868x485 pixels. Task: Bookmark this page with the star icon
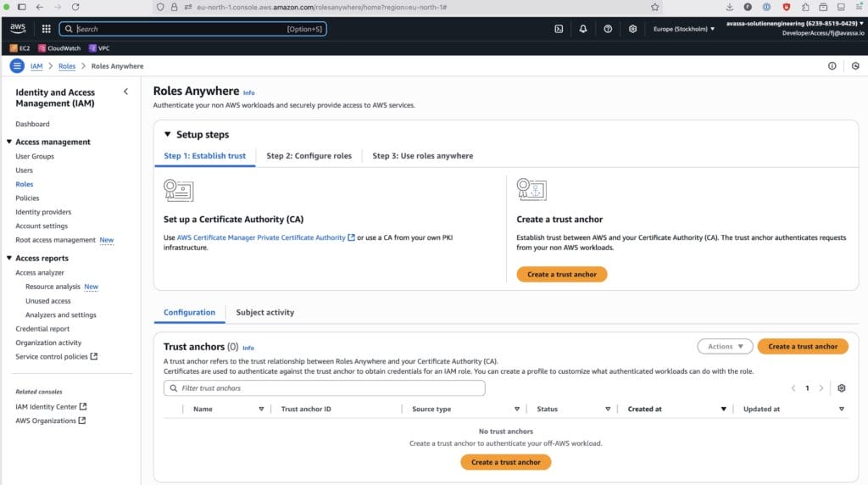point(655,7)
